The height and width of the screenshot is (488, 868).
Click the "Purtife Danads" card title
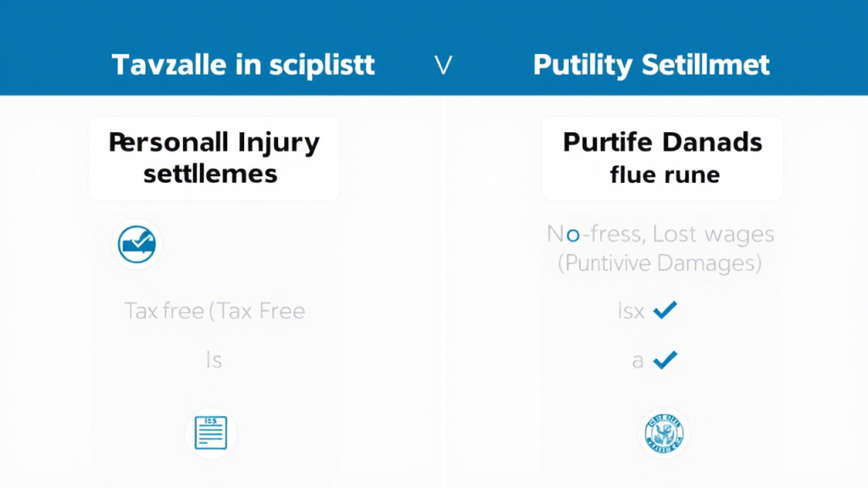pyautogui.click(x=662, y=142)
